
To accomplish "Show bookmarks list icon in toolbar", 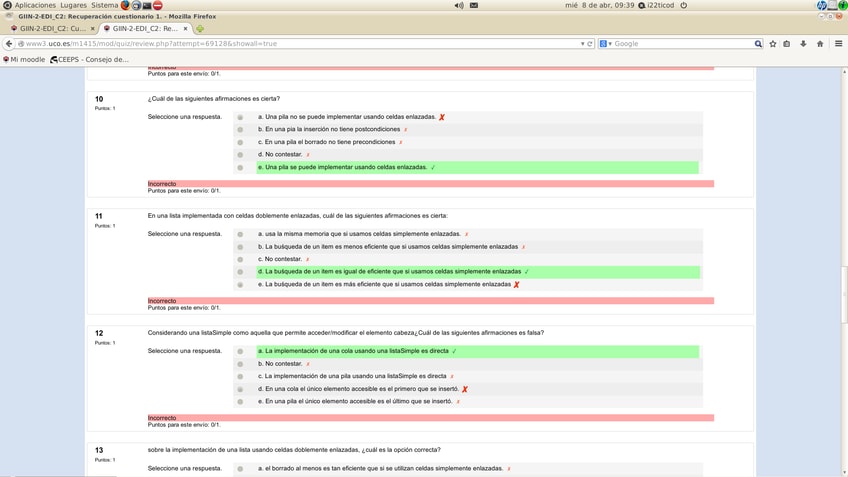I will coord(787,44).
